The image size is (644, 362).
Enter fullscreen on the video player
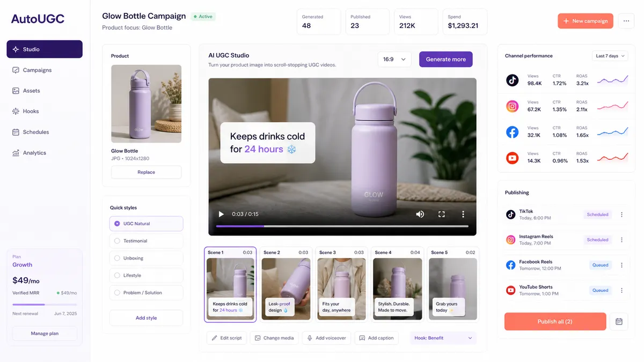[442, 214]
